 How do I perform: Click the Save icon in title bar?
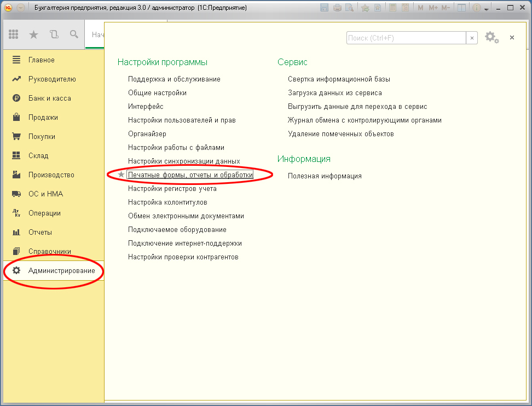coord(325,8)
